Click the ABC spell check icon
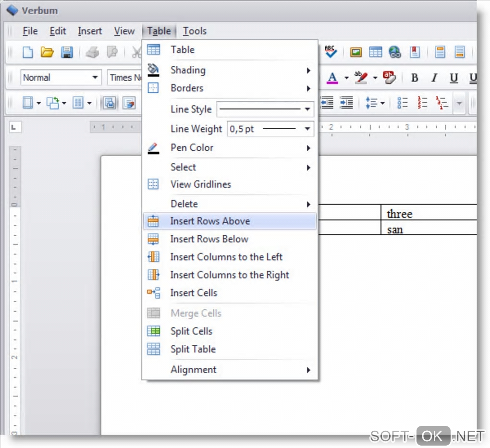 coord(331,51)
